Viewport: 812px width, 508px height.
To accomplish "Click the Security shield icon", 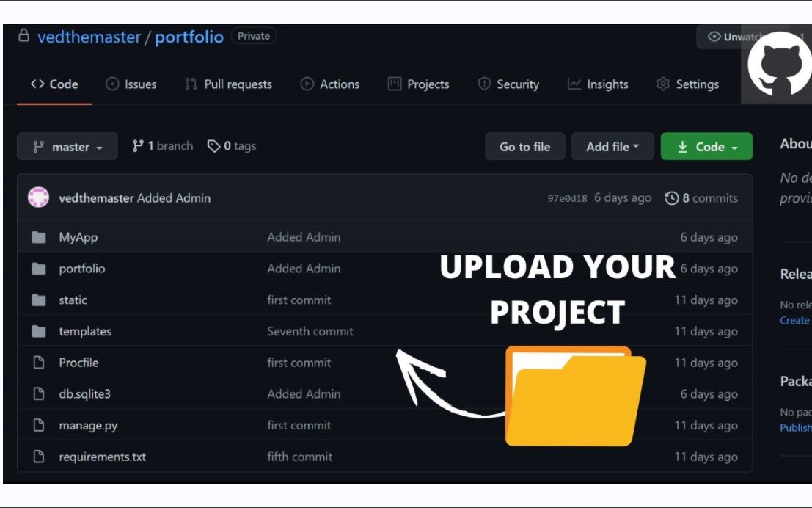I will [x=484, y=84].
